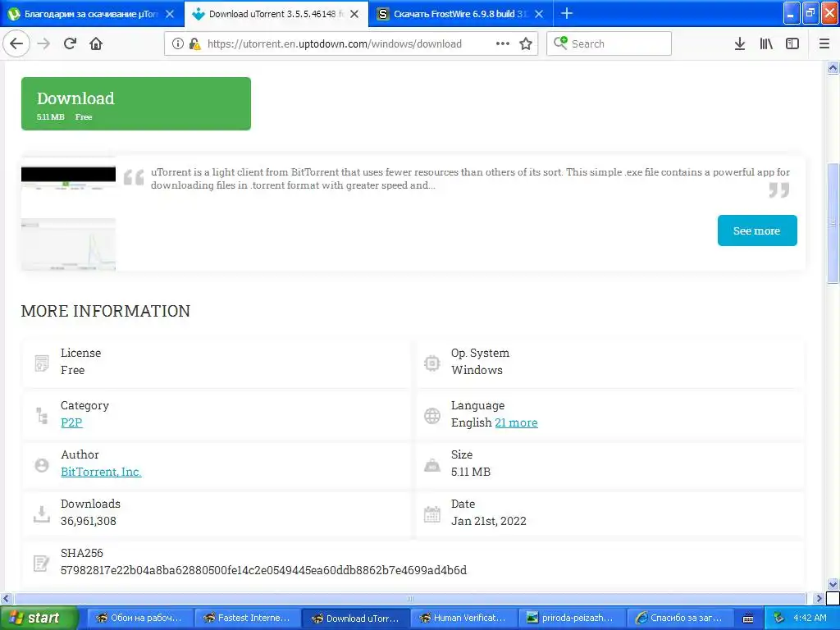
Task: Open page actions three-dots menu
Action: [503, 43]
